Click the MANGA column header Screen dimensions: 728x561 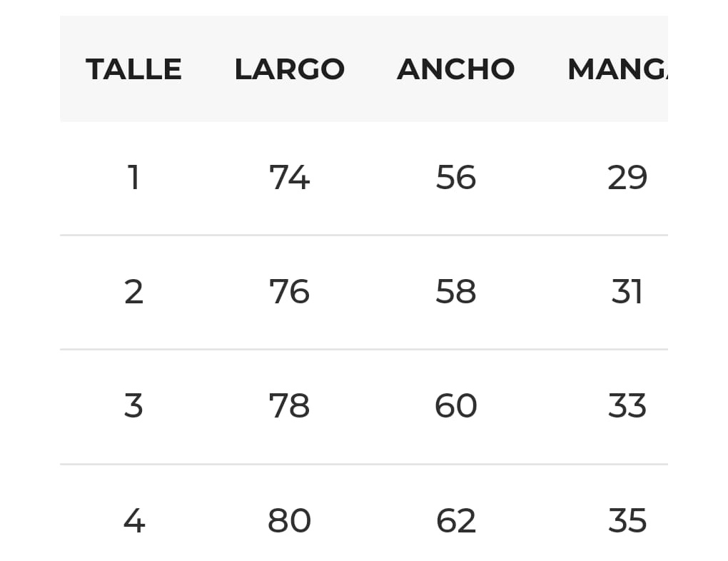click(617, 69)
